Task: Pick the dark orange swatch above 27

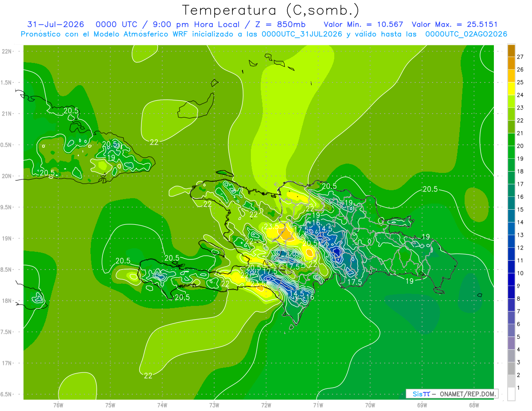Action: 511,51
